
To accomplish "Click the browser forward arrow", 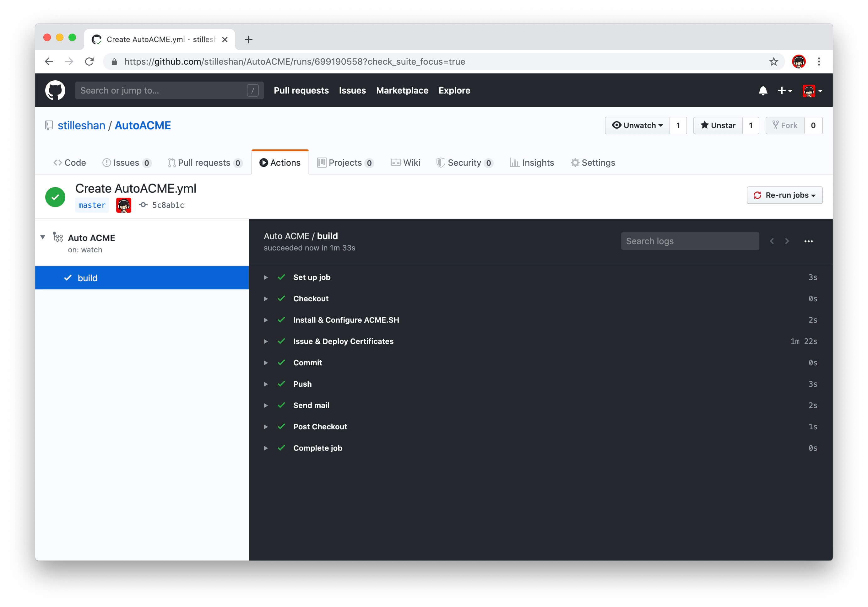I will point(69,62).
